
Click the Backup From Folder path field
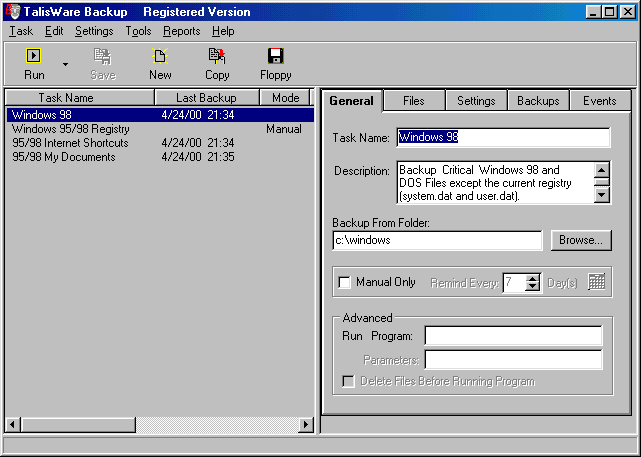coord(437,240)
